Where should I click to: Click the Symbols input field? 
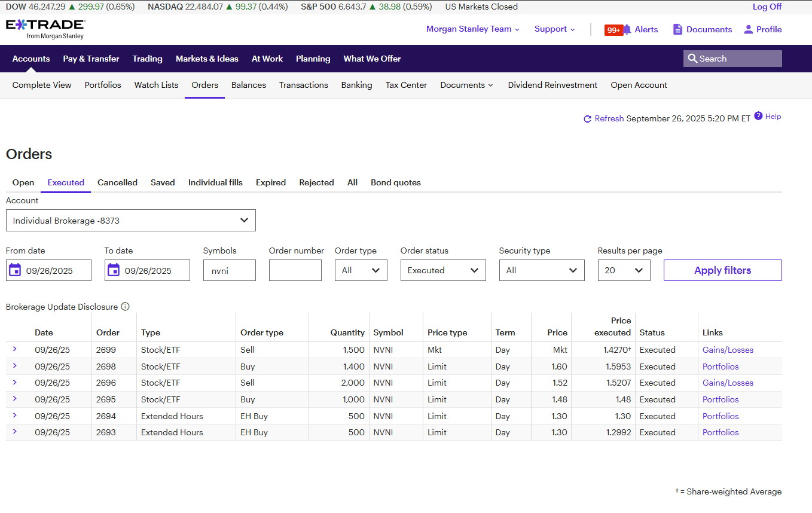coord(229,270)
